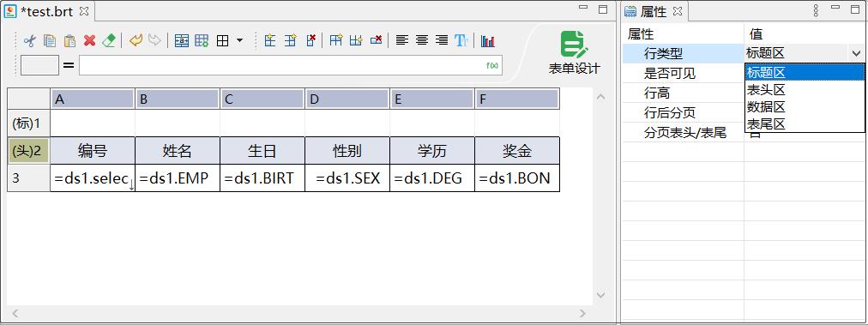Click the delete row icon
The height and width of the screenshot is (325, 868).
pos(311,40)
